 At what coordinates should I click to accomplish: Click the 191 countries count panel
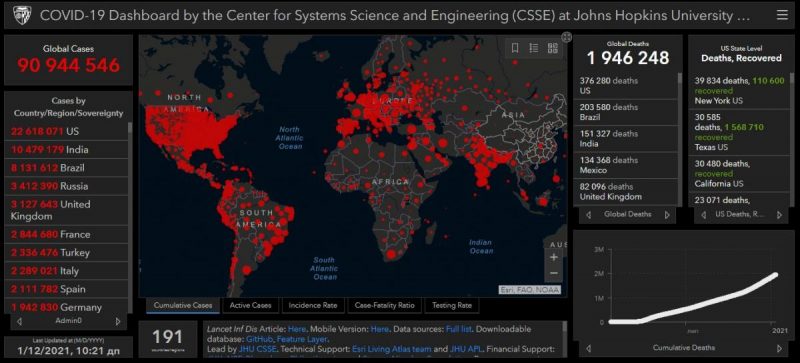[167, 339]
